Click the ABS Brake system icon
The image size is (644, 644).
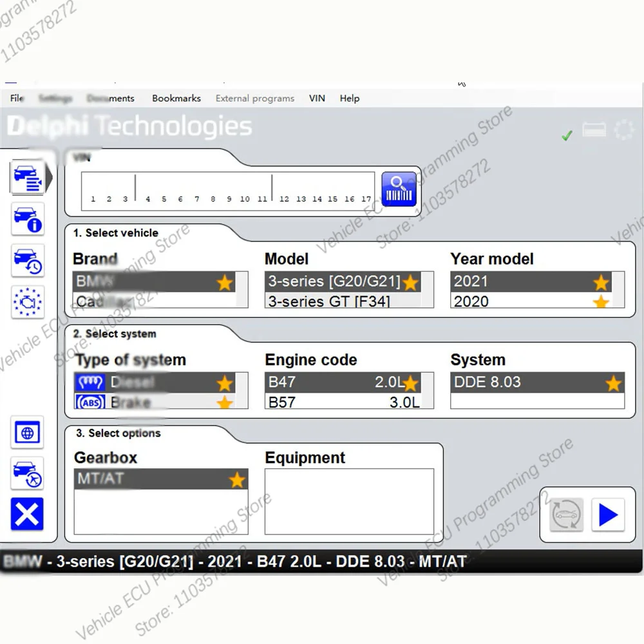(x=90, y=402)
